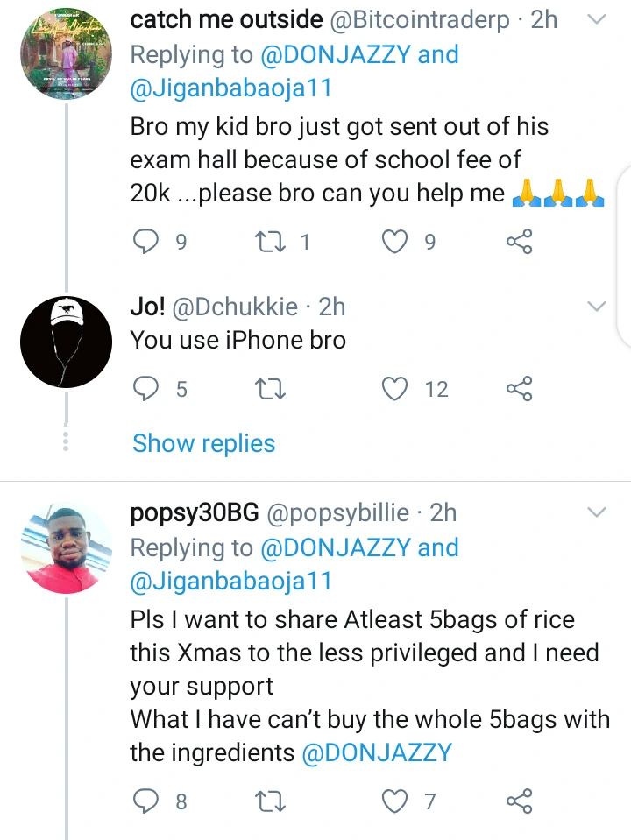Open Jo!'s black avatar picture
631x840 pixels.
point(66,342)
